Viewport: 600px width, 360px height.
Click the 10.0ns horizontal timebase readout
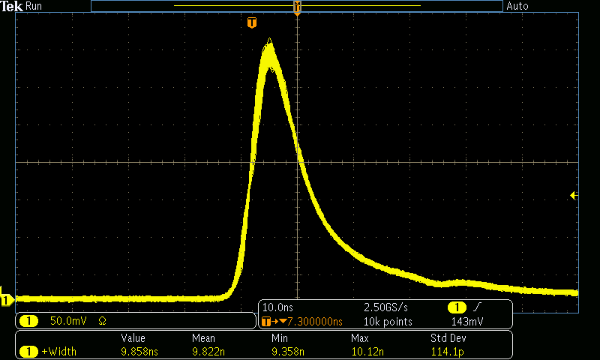pyautogui.click(x=278, y=307)
